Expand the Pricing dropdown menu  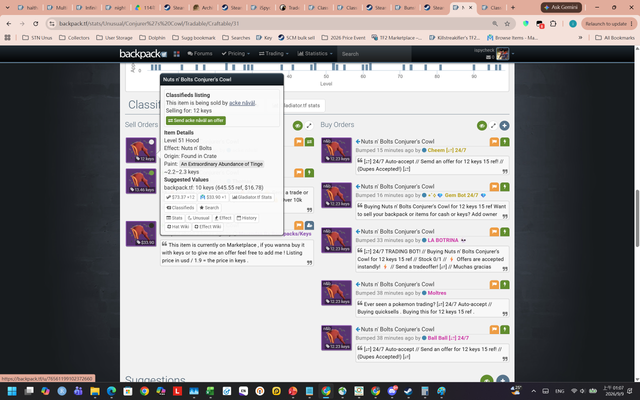(x=235, y=53)
